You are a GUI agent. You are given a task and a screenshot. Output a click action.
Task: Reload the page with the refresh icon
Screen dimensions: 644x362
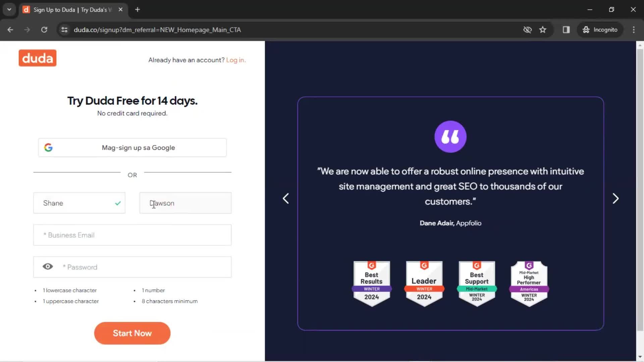[x=44, y=30]
